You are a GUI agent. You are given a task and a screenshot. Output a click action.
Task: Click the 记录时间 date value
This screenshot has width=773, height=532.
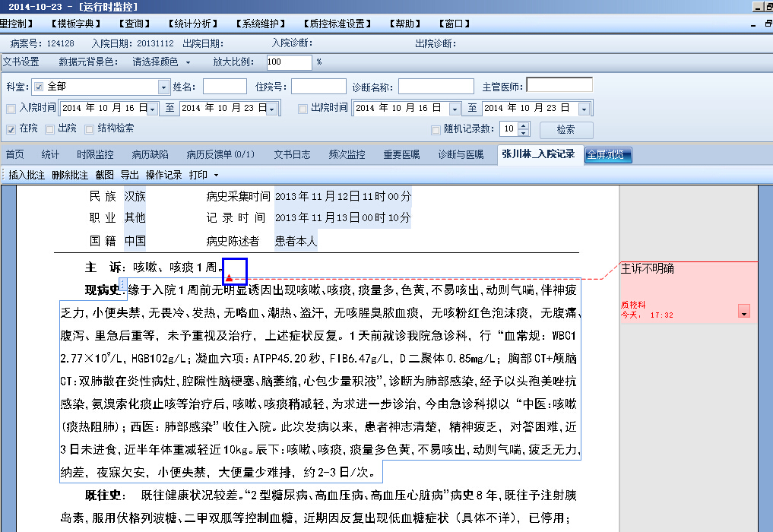(x=343, y=217)
